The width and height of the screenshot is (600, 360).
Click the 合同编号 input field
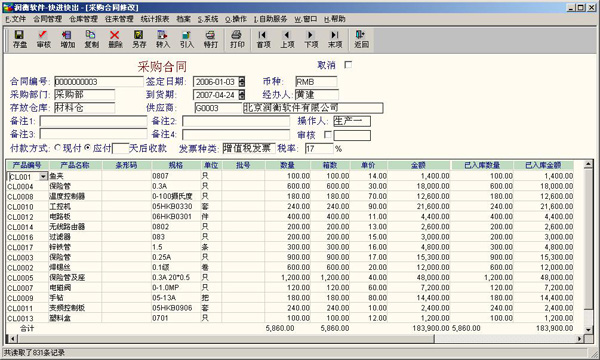pos(98,81)
